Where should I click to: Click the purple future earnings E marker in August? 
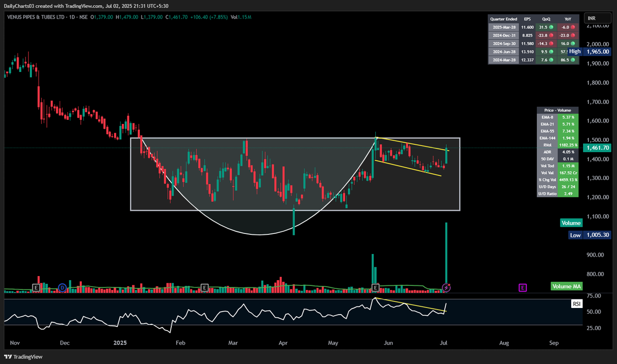pos(523,287)
